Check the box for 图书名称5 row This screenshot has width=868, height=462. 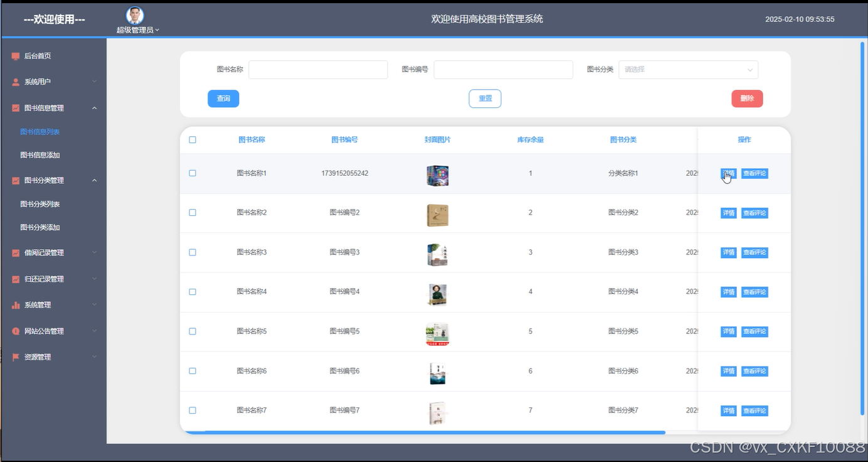pyautogui.click(x=193, y=331)
